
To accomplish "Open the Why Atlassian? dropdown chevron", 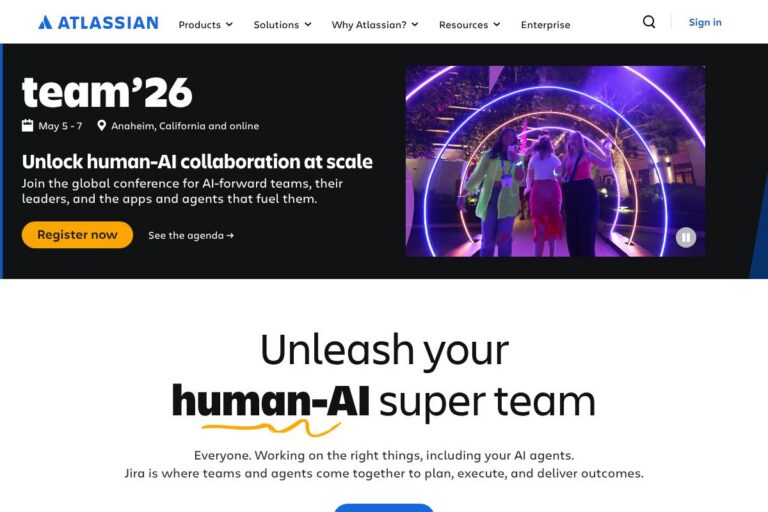I will [415, 24].
